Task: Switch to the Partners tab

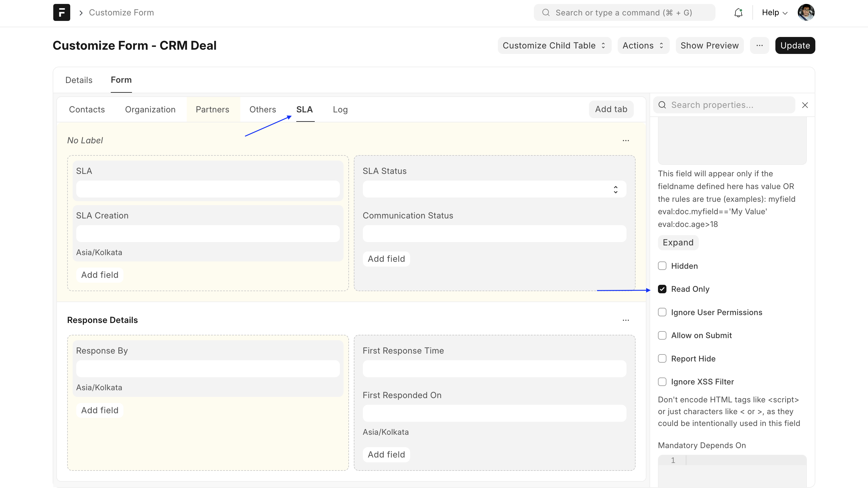Action: [212, 110]
